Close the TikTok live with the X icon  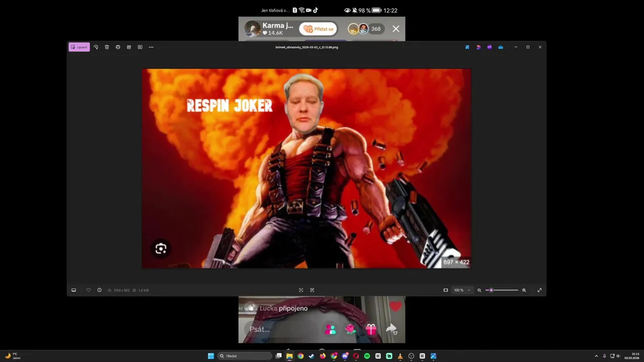click(x=396, y=29)
